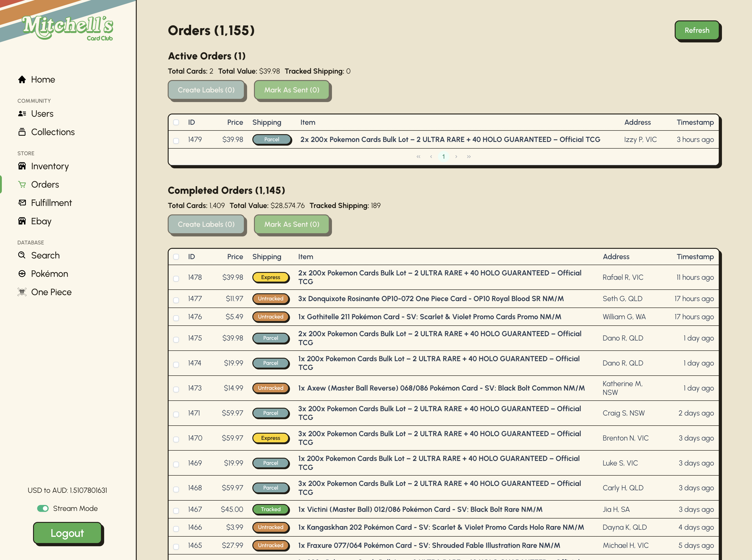Image resolution: width=752 pixels, height=560 pixels.
Task: Open the Orders menu item
Action: point(45,184)
